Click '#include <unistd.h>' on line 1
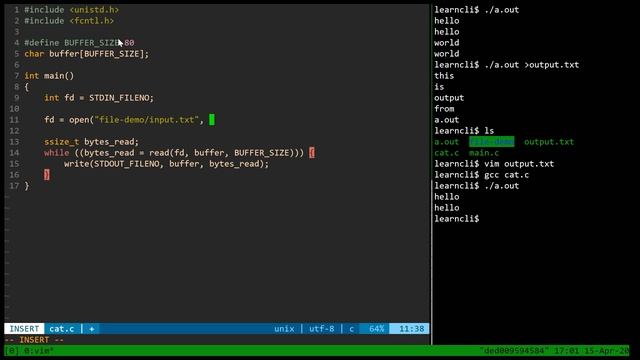 (x=71, y=9)
